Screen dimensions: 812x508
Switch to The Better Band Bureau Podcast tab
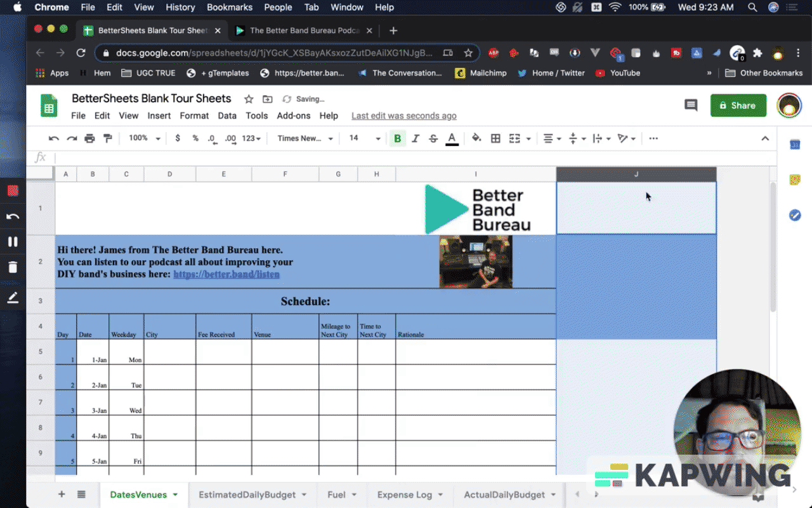[x=304, y=30]
